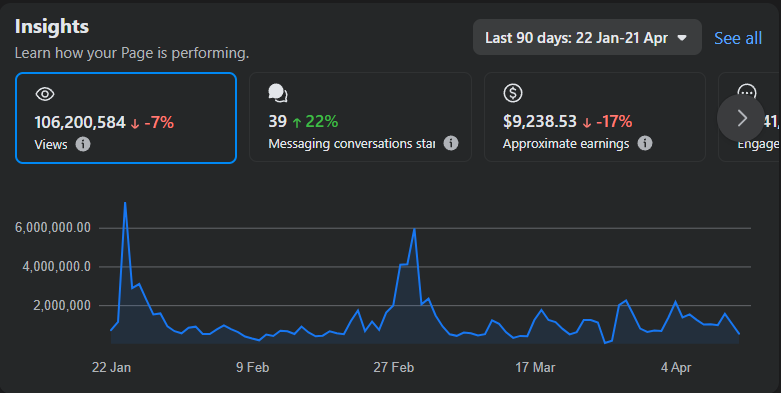Image resolution: width=781 pixels, height=393 pixels.
Task: Click the 4 Apr date label
Action: [x=676, y=368]
